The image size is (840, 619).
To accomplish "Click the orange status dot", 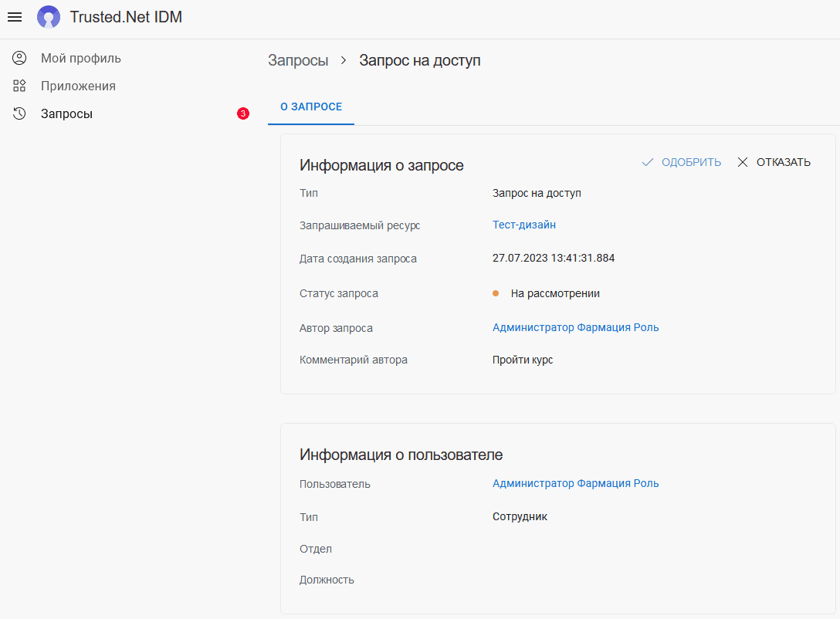I will 496,293.
